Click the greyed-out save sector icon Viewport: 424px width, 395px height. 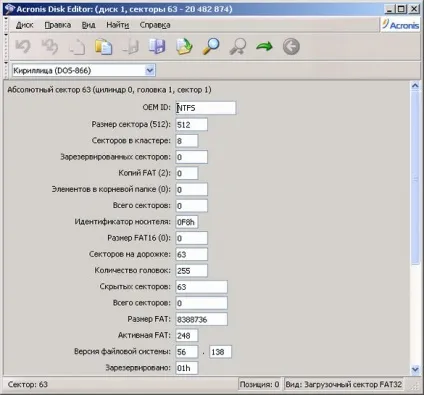pyautogui.click(x=130, y=46)
